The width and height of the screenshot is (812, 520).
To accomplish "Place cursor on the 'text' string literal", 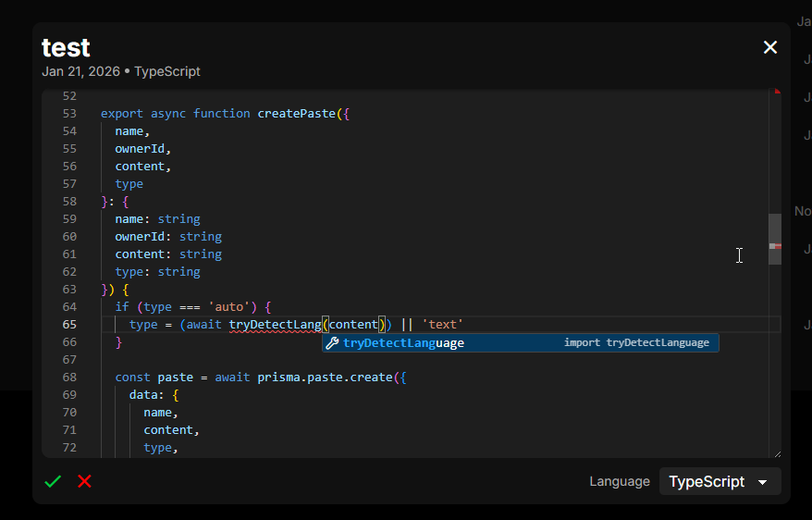I will 442,325.
